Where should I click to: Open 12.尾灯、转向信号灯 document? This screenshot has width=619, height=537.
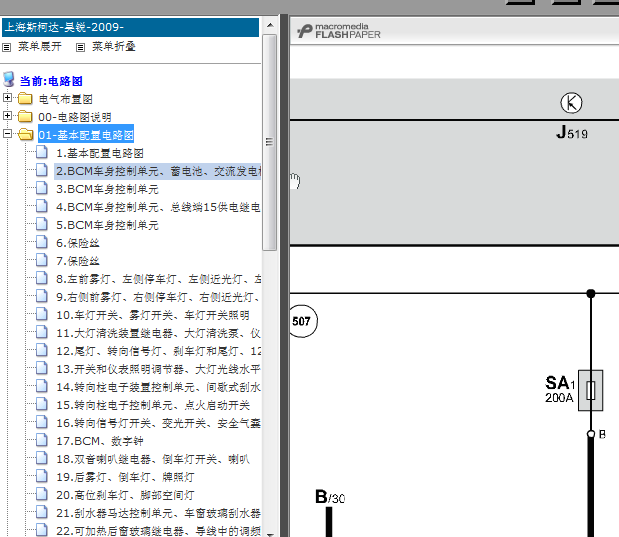[158, 351]
